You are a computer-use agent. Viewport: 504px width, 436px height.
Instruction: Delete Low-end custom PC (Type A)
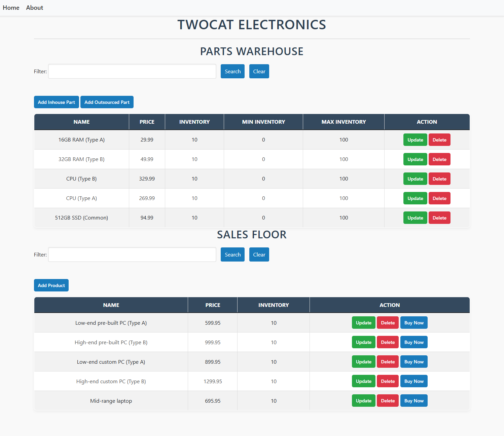[x=388, y=362]
